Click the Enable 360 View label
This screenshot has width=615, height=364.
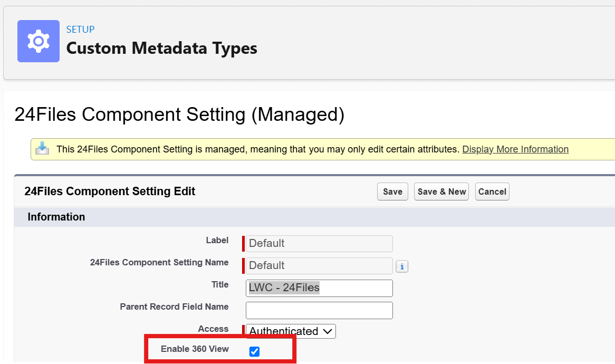(195, 349)
